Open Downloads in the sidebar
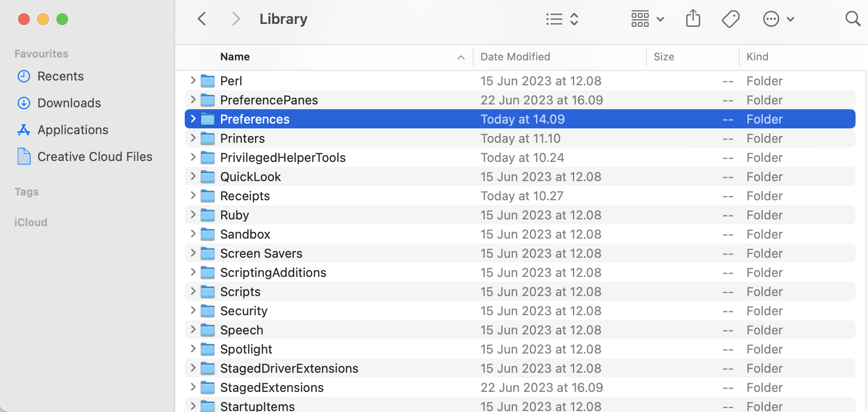This screenshot has width=868, height=412. [x=69, y=103]
